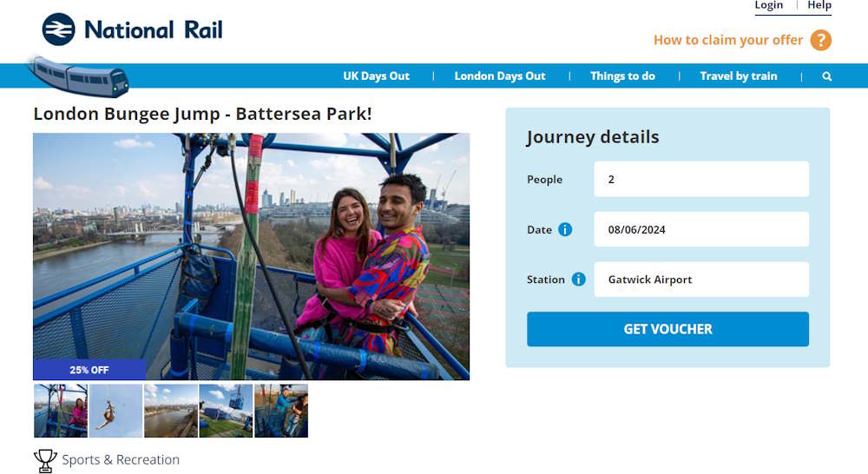Open the London Days Out menu
The width and height of the screenshot is (868, 474).
coord(500,76)
